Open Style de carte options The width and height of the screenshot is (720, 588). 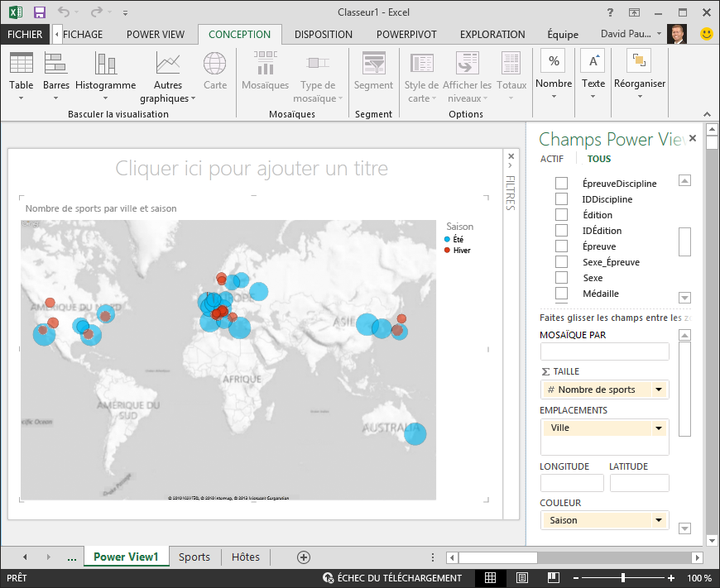click(x=421, y=77)
